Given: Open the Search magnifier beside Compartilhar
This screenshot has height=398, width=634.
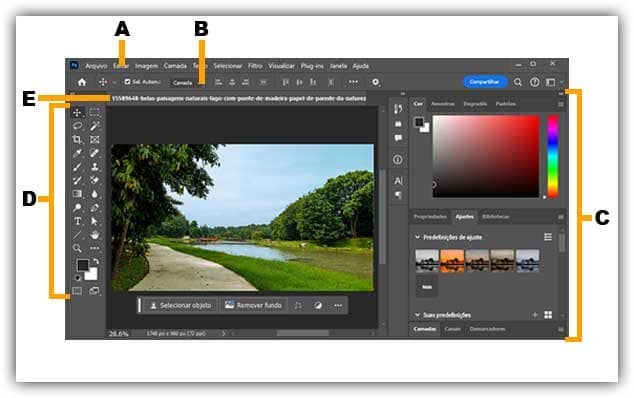Looking at the screenshot, I should coord(518,82).
